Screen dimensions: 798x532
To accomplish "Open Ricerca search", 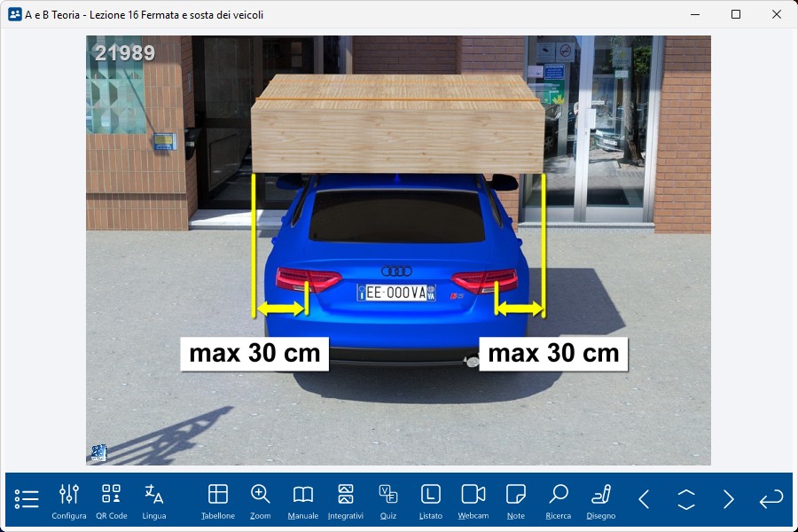I will (x=559, y=500).
